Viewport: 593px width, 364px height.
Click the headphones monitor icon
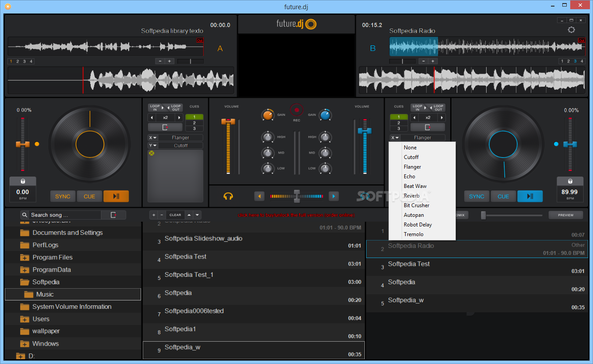[x=228, y=196]
